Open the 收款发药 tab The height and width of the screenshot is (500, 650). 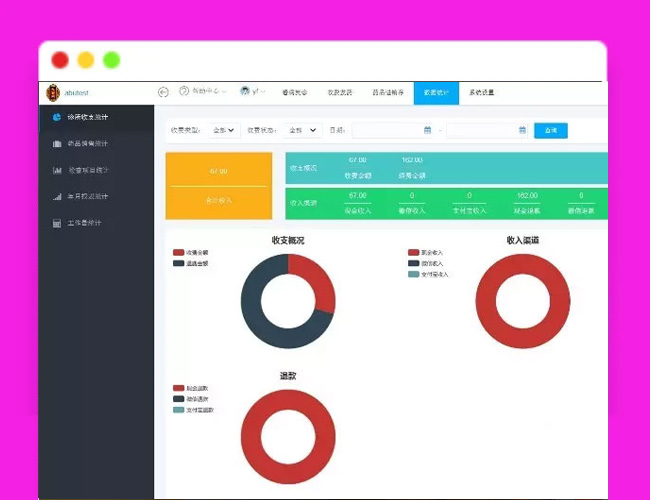click(x=340, y=92)
